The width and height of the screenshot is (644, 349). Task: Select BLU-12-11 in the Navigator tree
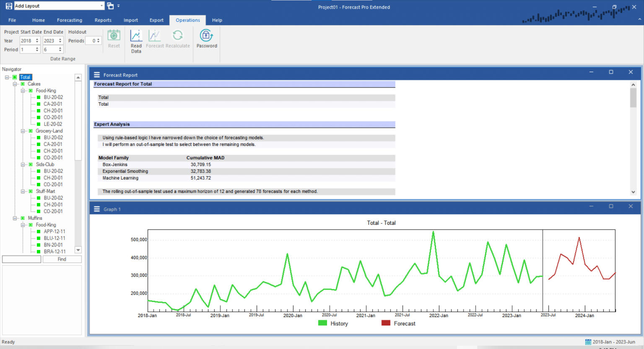(x=55, y=238)
